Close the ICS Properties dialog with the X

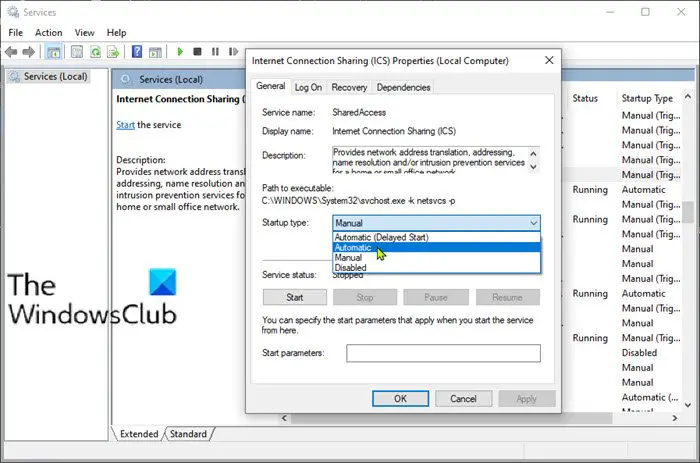tap(549, 60)
